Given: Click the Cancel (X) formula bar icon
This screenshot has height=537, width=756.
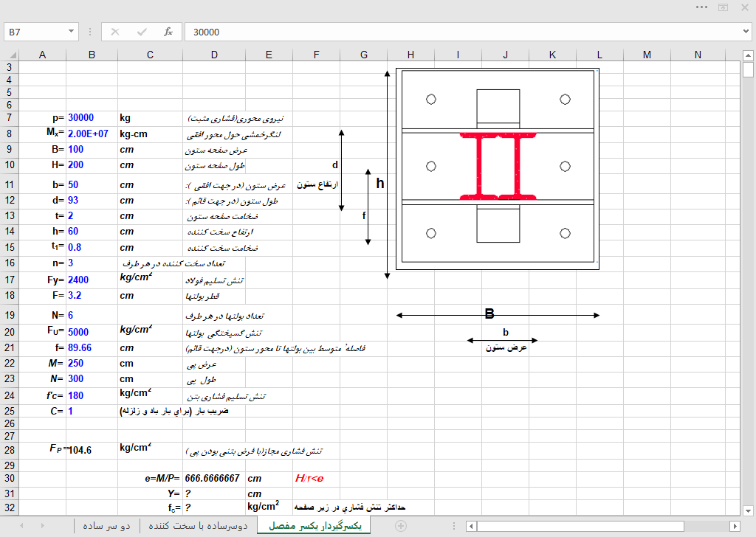Looking at the screenshot, I should point(114,32).
